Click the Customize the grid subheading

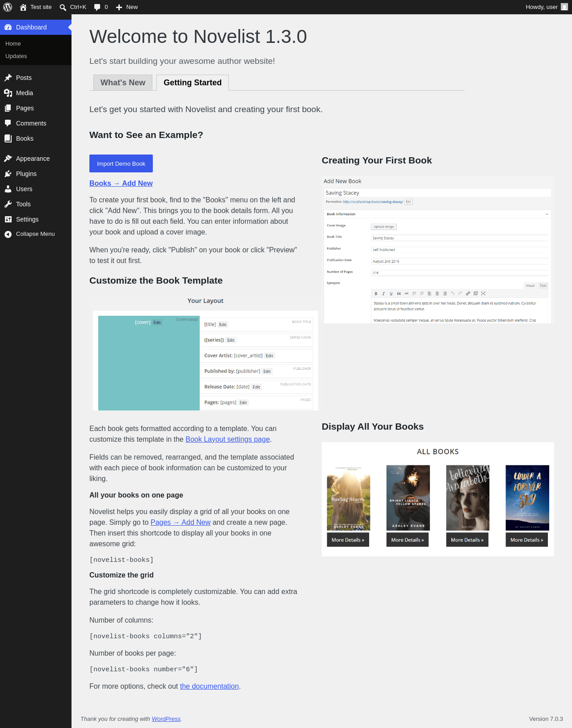[x=122, y=575]
